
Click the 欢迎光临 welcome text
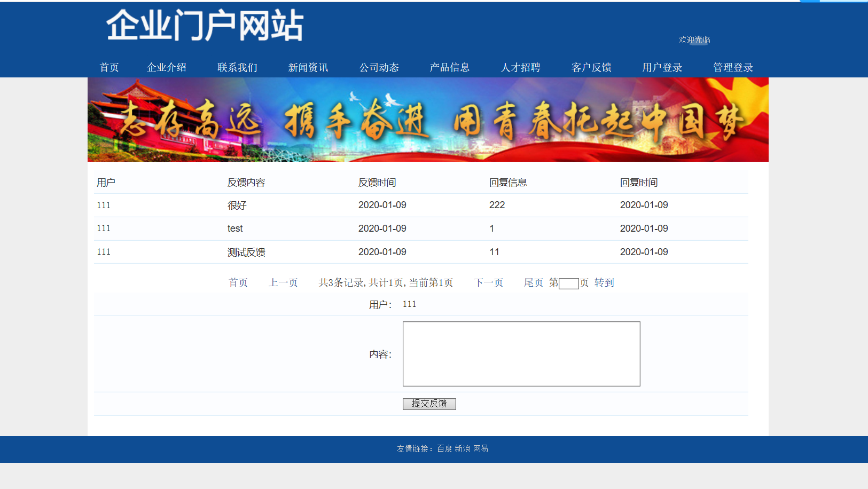click(x=694, y=40)
